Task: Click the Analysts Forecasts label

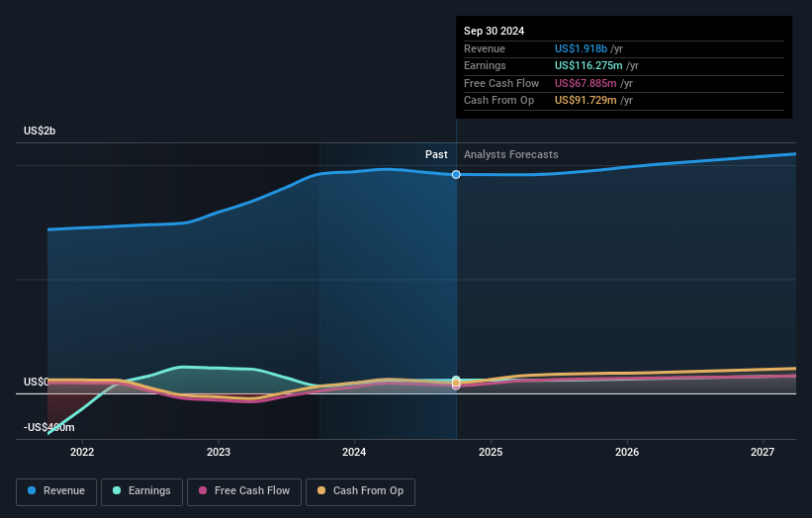Action: [511, 154]
